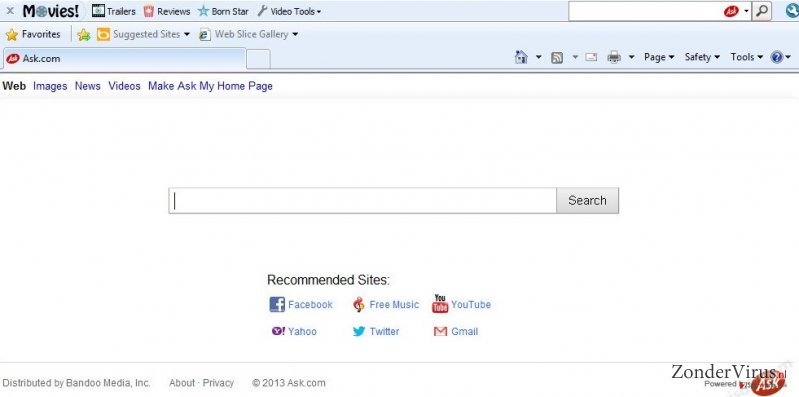This screenshot has width=799, height=397.
Task: Open the Suggested Sites dropdown
Action: pyautogui.click(x=143, y=34)
